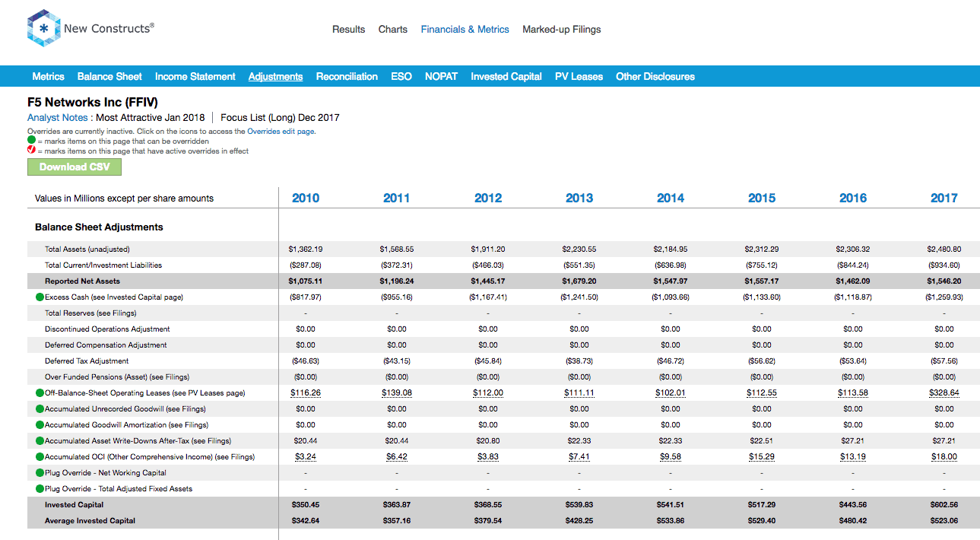Click 2011 operating leases value $139.08
This screenshot has height=540, width=980.
[x=397, y=393]
